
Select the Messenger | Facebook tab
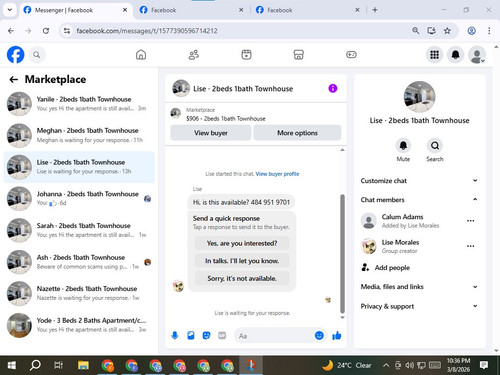point(75,10)
